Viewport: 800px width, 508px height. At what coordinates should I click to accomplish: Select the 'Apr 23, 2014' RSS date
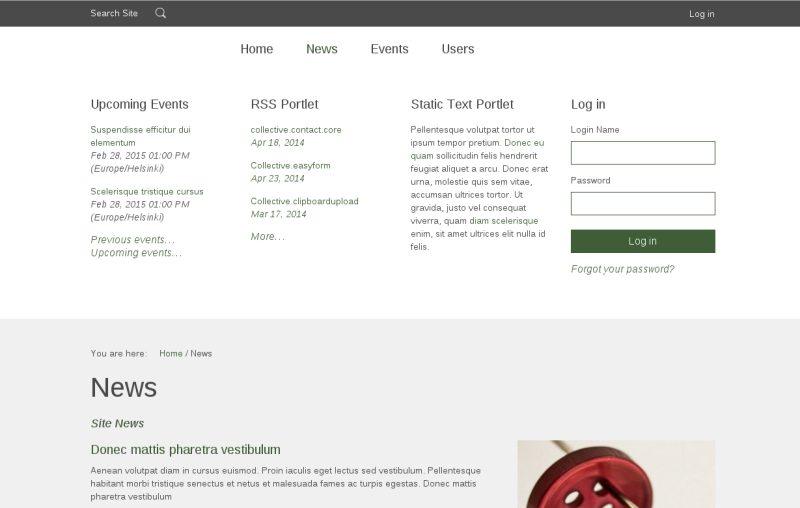278,179
